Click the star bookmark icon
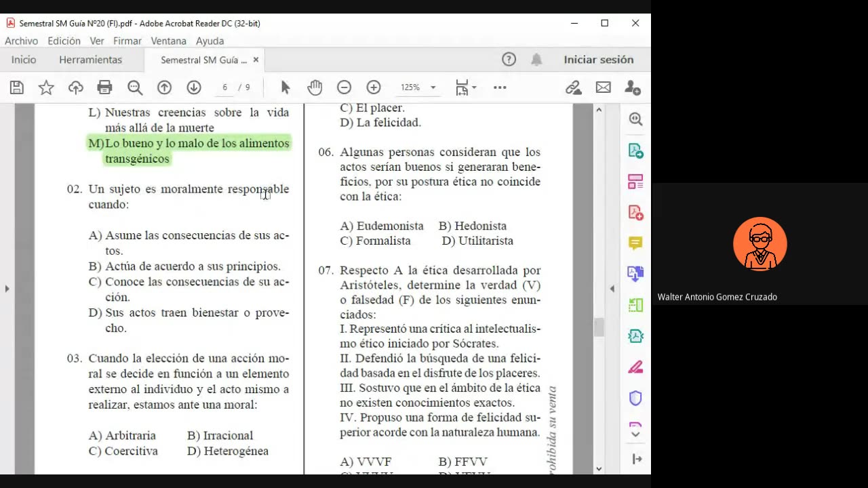Screen dimensions: 868x488 click(x=46, y=87)
